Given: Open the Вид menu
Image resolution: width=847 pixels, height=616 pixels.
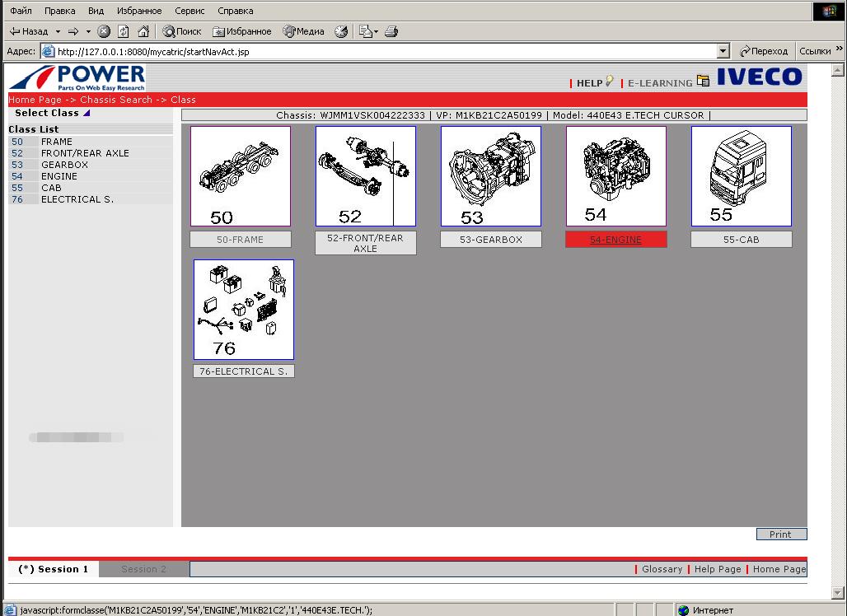Looking at the screenshot, I should [x=96, y=11].
